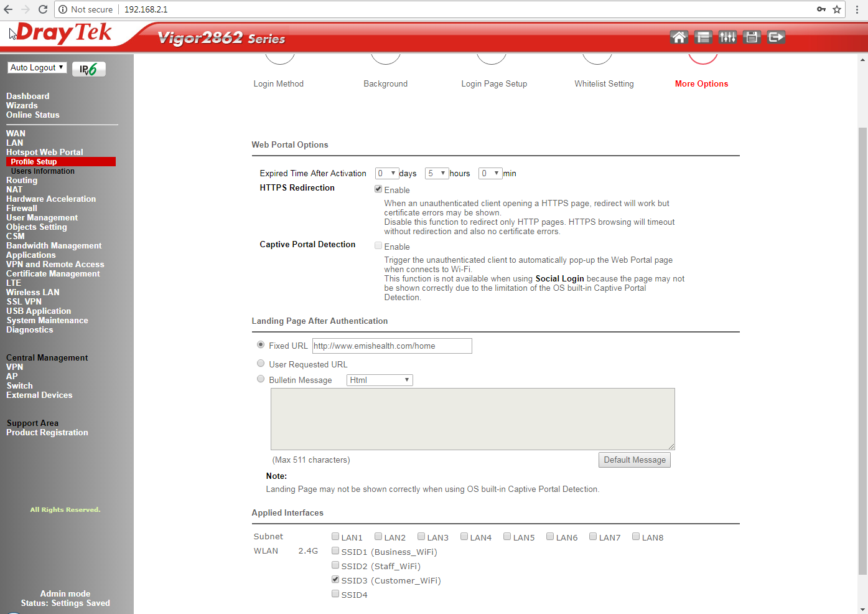Image resolution: width=868 pixels, height=614 pixels.
Task: Check the LAN1 subnet interface
Action: 335,536
